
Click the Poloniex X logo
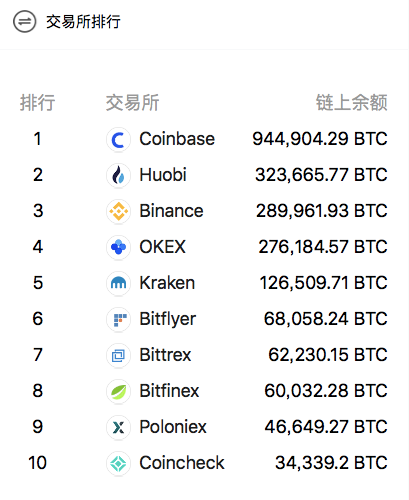tap(118, 427)
